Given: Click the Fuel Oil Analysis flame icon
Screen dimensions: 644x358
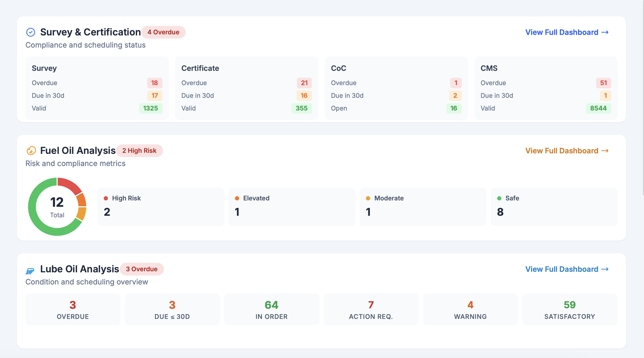Looking at the screenshot, I should tap(31, 150).
